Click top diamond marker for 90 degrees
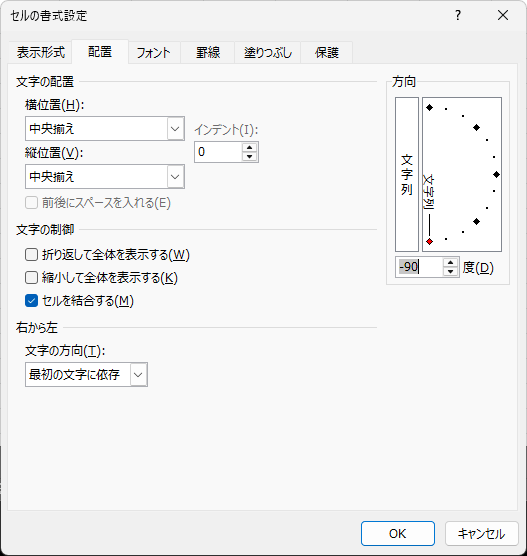 click(429, 107)
